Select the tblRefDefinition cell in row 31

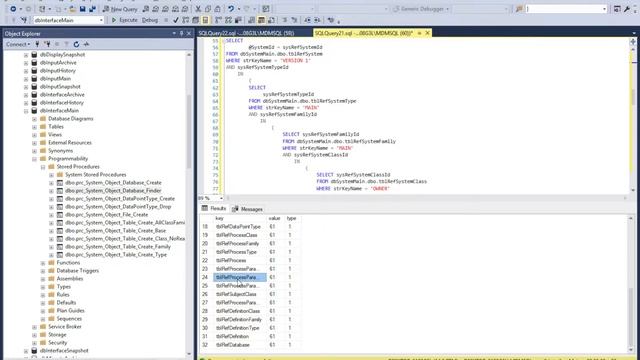[240, 336]
